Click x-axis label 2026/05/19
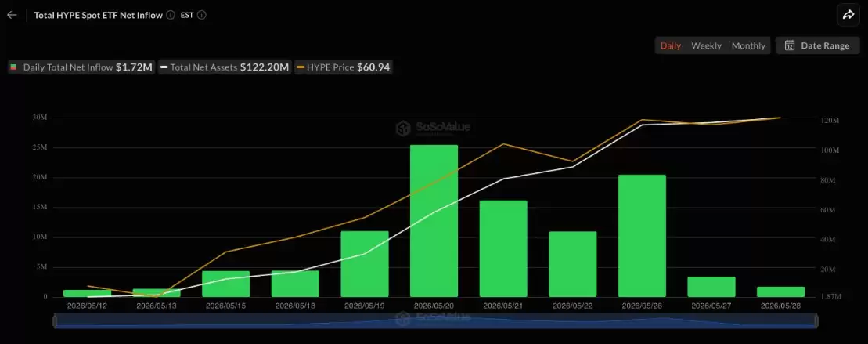 pos(365,306)
